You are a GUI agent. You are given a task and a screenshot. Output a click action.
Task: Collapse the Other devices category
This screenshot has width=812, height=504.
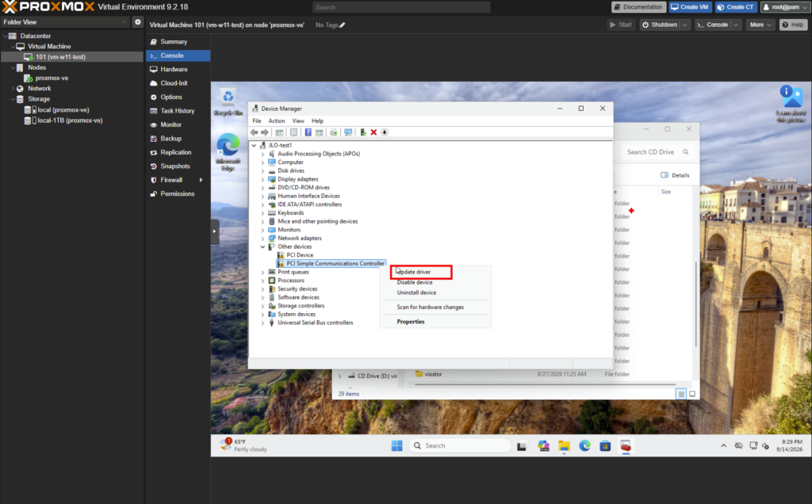(262, 246)
